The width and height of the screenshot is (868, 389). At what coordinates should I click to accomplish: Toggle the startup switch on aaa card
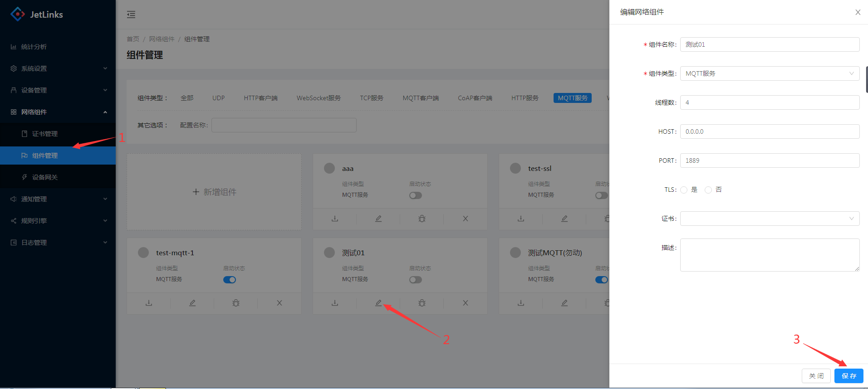(x=415, y=195)
